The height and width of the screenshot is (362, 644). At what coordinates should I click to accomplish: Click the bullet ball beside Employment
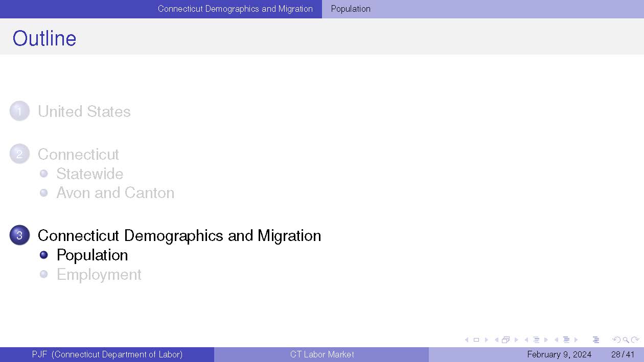pyautogui.click(x=44, y=274)
